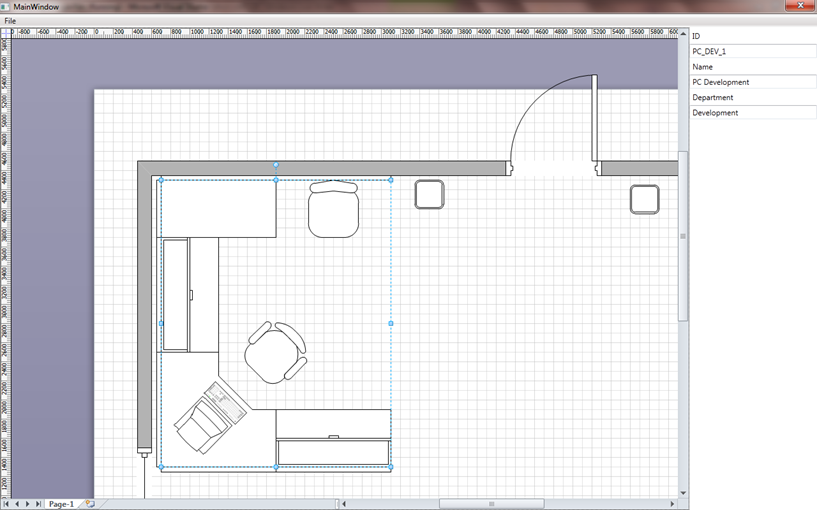This screenshot has width=817, height=510.
Task: Click the ID field containing PC_DEV_1
Action: point(753,51)
